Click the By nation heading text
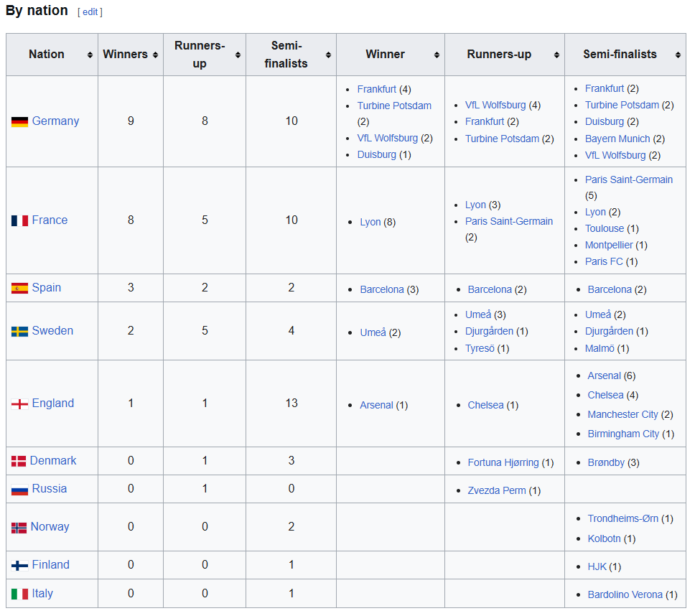 37,11
